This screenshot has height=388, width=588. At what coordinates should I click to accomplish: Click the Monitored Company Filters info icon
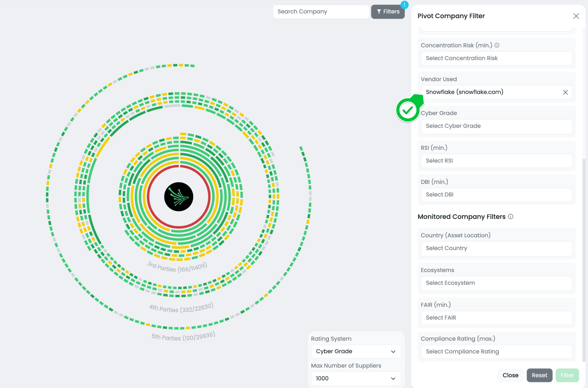tap(511, 217)
